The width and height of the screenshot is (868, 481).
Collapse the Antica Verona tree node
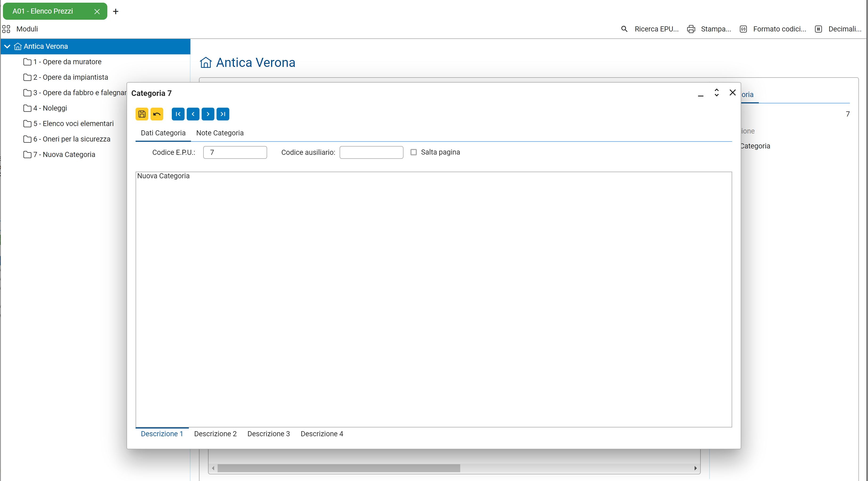pyautogui.click(x=7, y=47)
